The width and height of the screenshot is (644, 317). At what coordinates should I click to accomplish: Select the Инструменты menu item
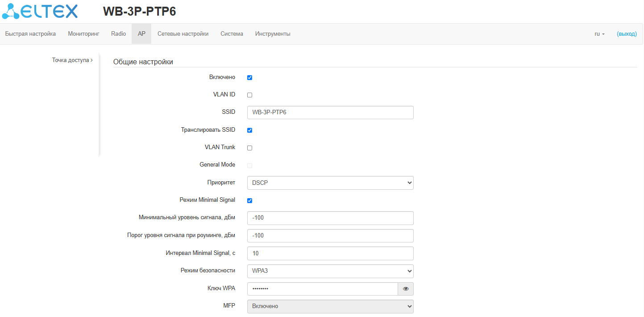[273, 34]
